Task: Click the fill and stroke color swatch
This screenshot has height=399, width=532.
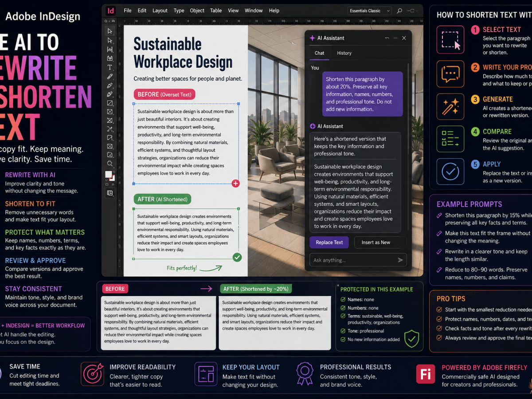Action: click(x=110, y=176)
